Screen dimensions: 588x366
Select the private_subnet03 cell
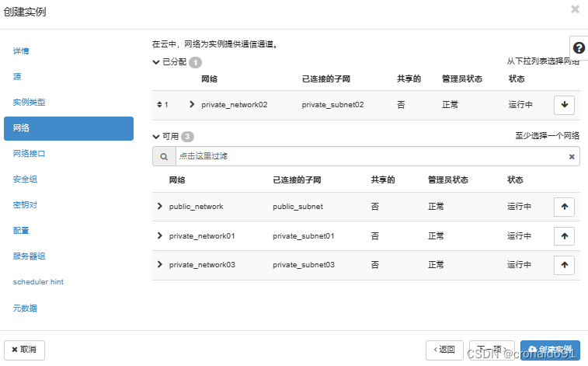tap(304, 265)
